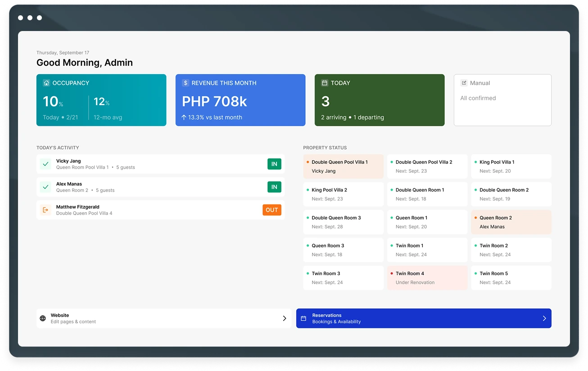Click the Thursday, September 17 date
Screen dimensions: 588x371
click(x=63, y=53)
